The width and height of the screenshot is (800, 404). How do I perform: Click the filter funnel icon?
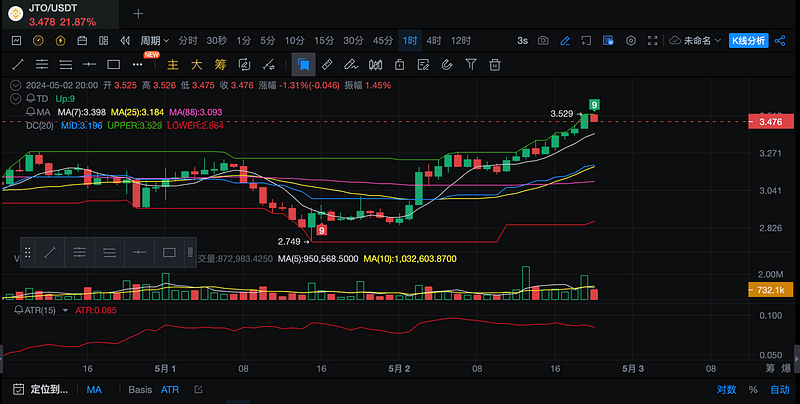pyautogui.click(x=471, y=64)
